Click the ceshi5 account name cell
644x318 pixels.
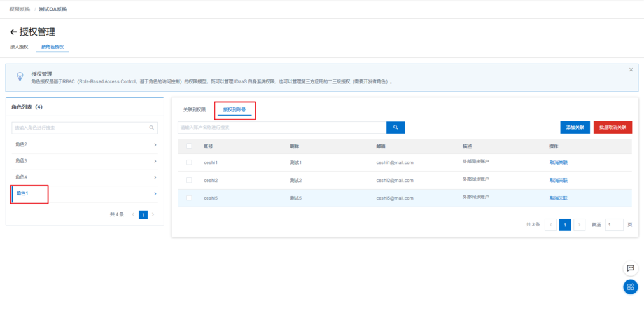[211, 198]
